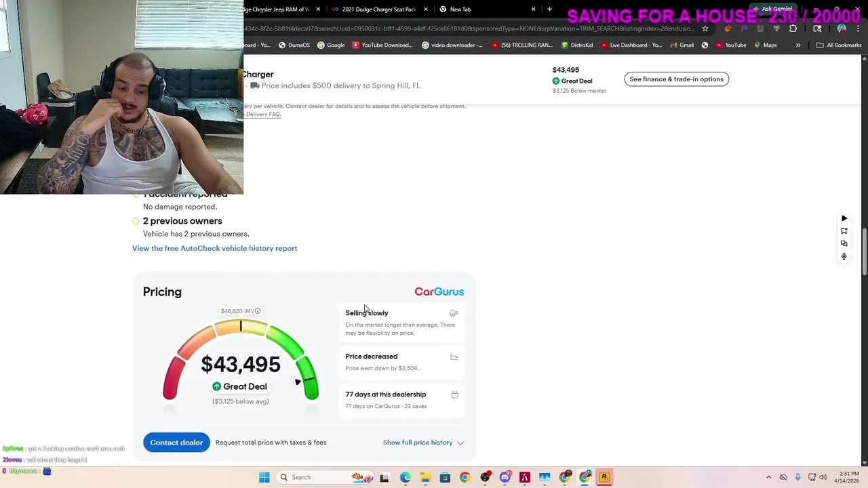868x488 pixels.
Task: Close the New Tab browser tab
Action: (533, 9)
